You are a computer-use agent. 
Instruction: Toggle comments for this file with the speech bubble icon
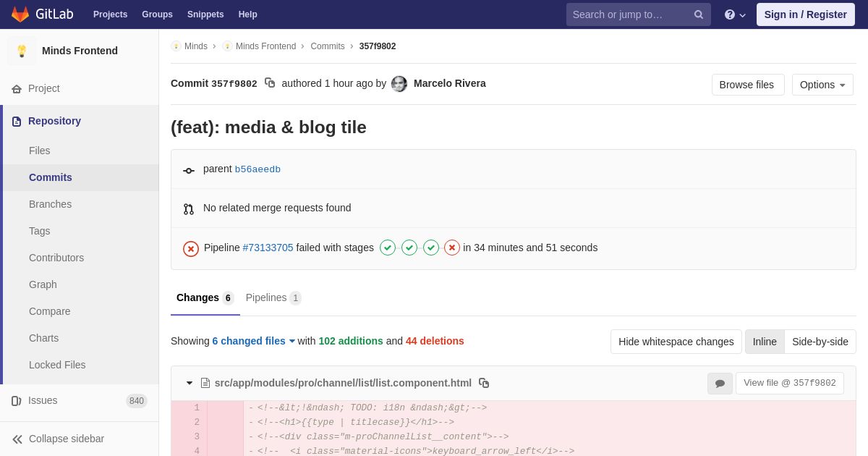point(720,384)
